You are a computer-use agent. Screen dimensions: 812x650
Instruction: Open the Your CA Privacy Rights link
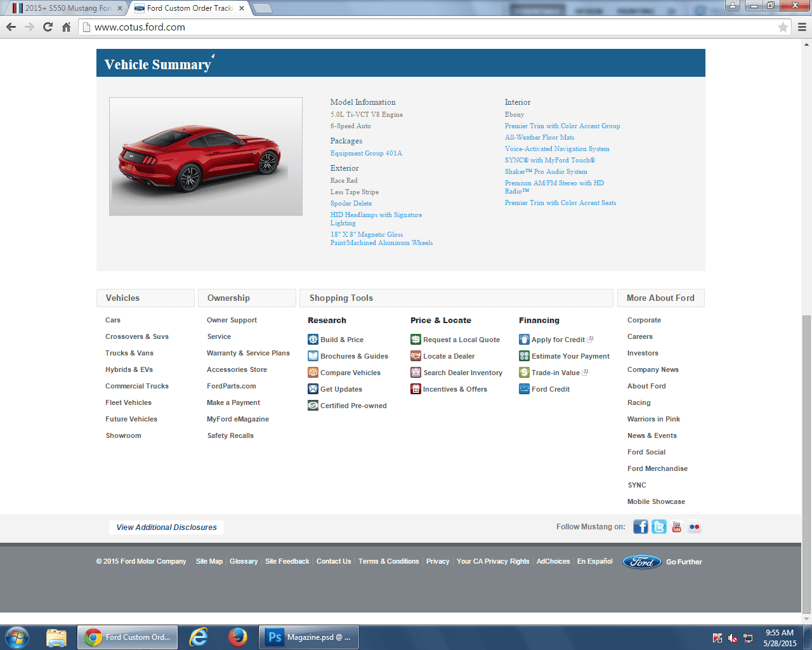tap(493, 562)
